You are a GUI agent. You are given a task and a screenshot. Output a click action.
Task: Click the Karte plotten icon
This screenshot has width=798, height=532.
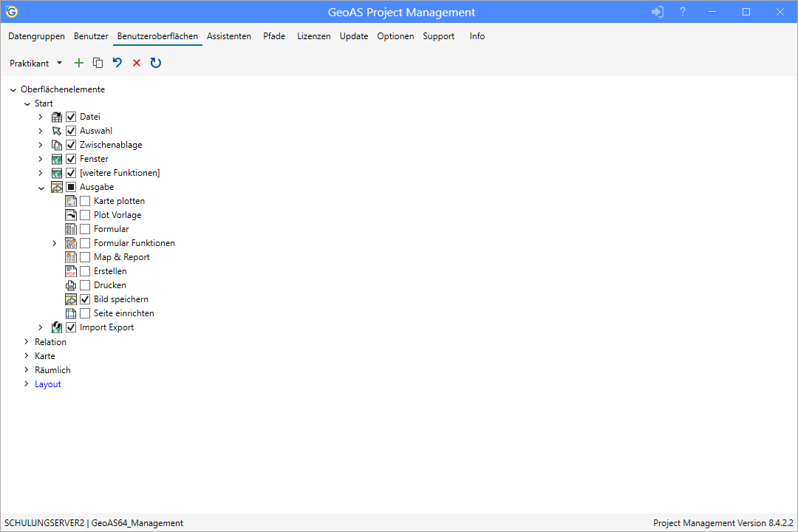pyautogui.click(x=71, y=201)
